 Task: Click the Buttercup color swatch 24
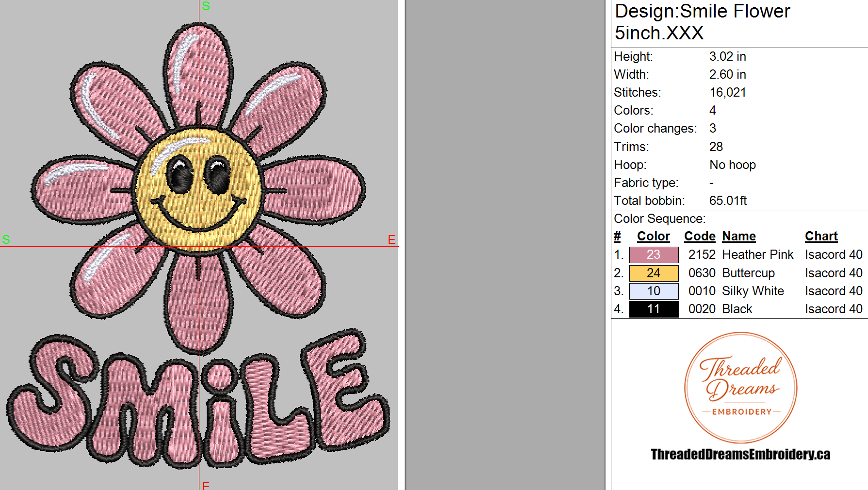[654, 273]
